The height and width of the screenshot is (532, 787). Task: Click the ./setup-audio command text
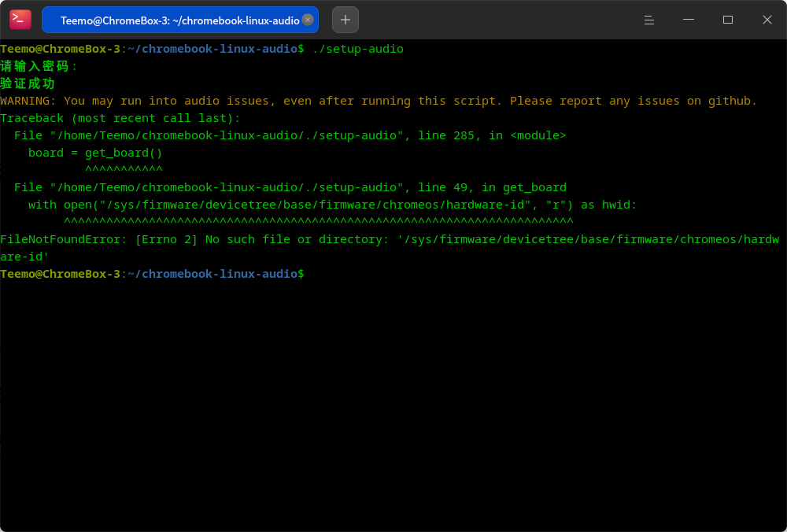(x=358, y=49)
